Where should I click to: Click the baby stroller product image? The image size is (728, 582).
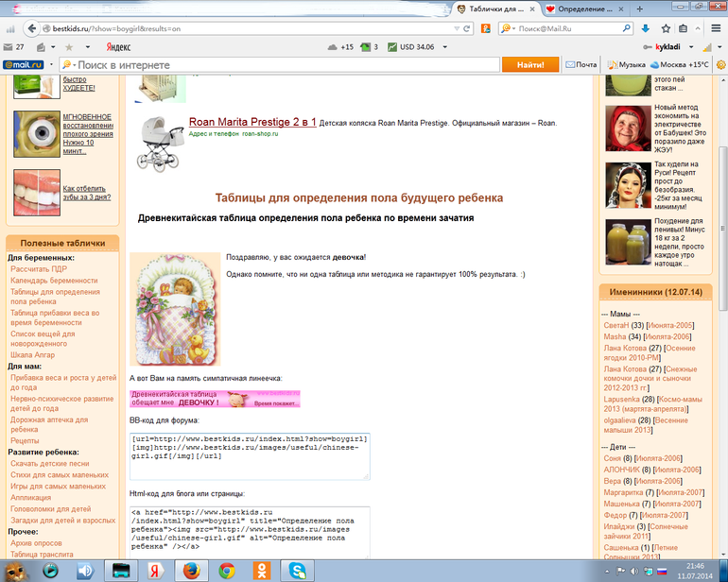(x=161, y=143)
